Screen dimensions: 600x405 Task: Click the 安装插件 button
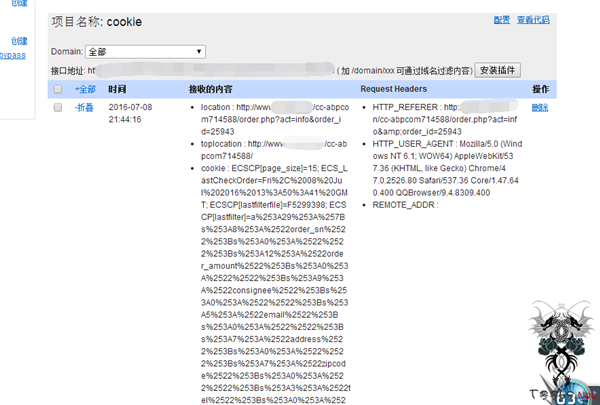tap(497, 71)
